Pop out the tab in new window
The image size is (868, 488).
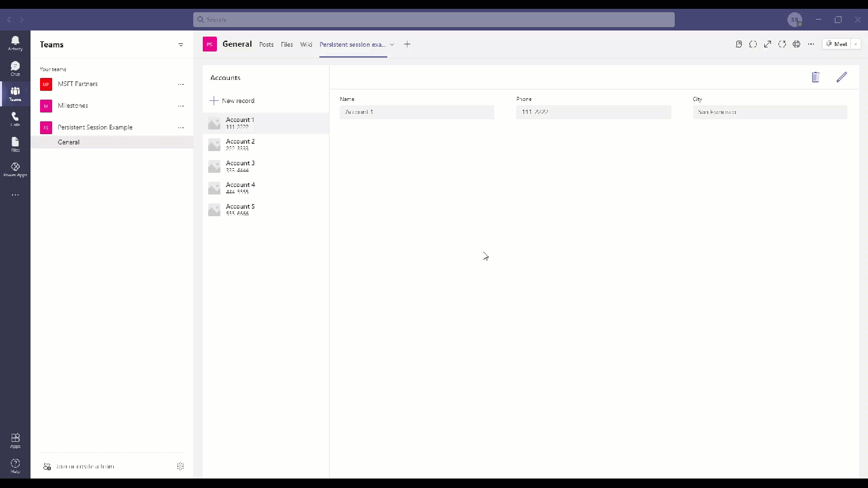(x=739, y=44)
